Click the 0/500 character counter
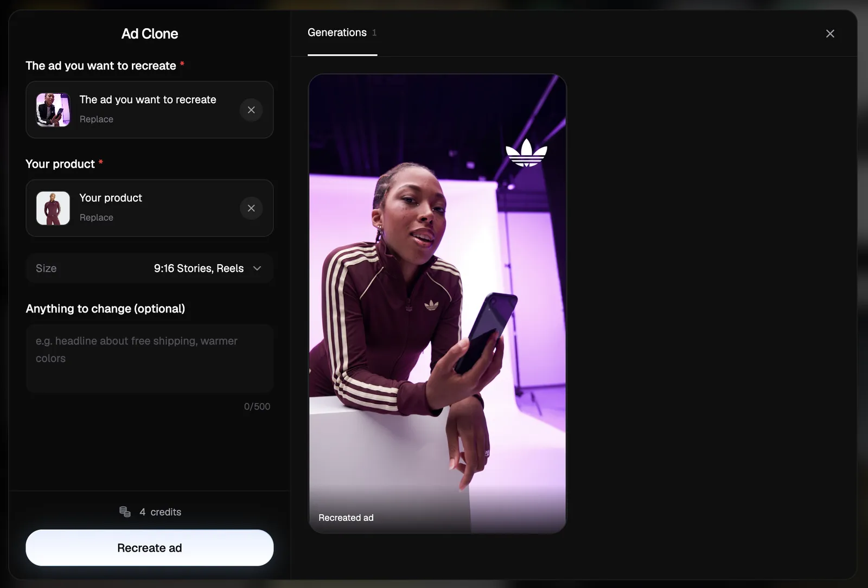868x588 pixels. coord(257,406)
